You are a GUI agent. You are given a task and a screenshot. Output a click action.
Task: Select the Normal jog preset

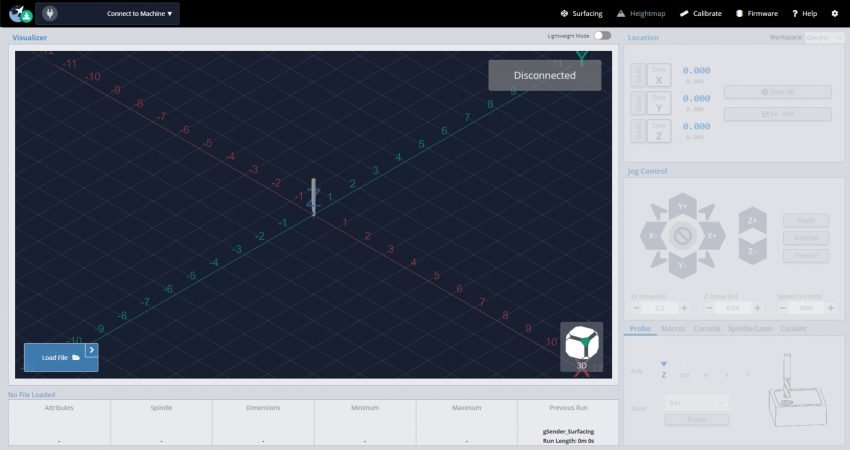[806, 238]
